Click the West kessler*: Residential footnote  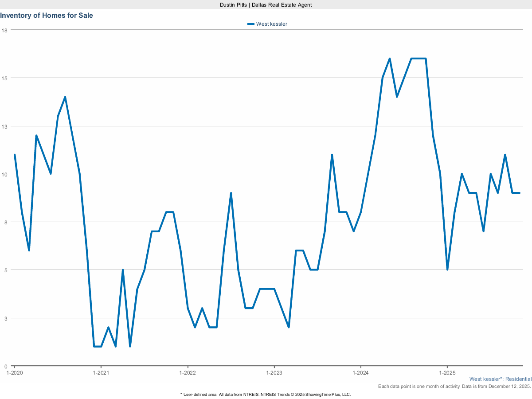point(500,379)
